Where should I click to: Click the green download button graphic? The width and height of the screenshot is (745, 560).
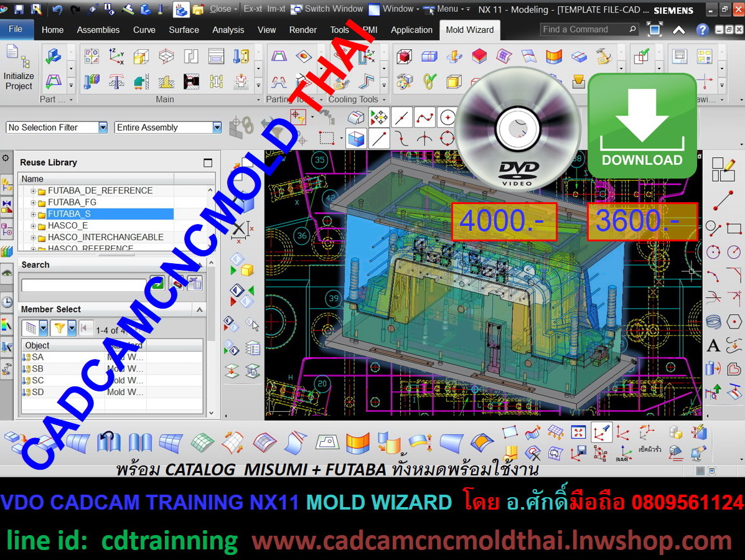point(642,126)
